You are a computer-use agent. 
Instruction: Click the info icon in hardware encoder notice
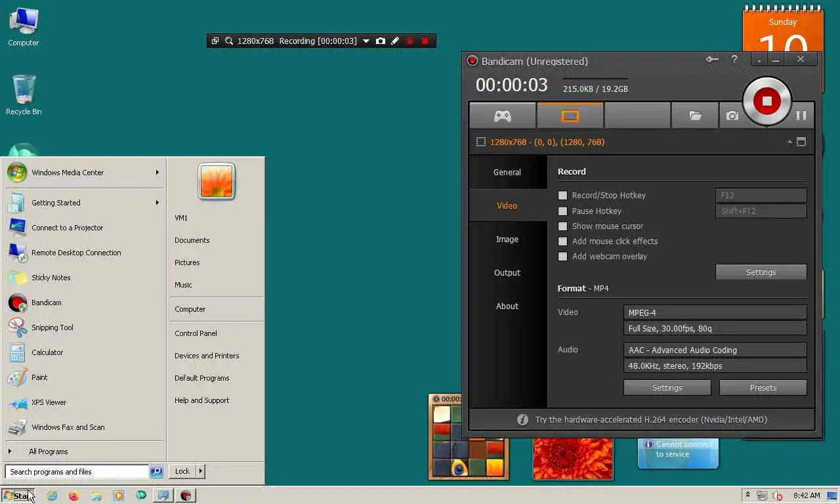pos(522,419)
